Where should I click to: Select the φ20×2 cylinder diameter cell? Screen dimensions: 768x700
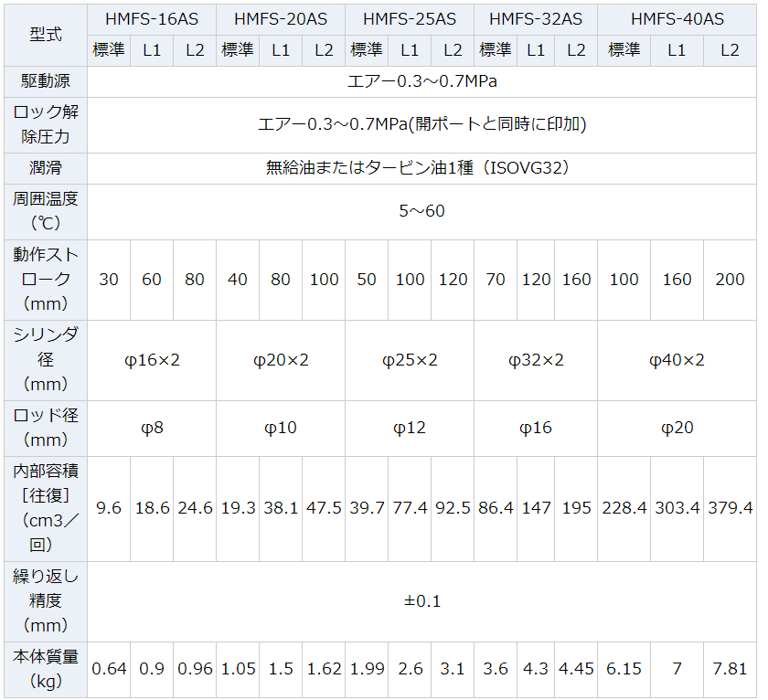[x=281, y=360]
